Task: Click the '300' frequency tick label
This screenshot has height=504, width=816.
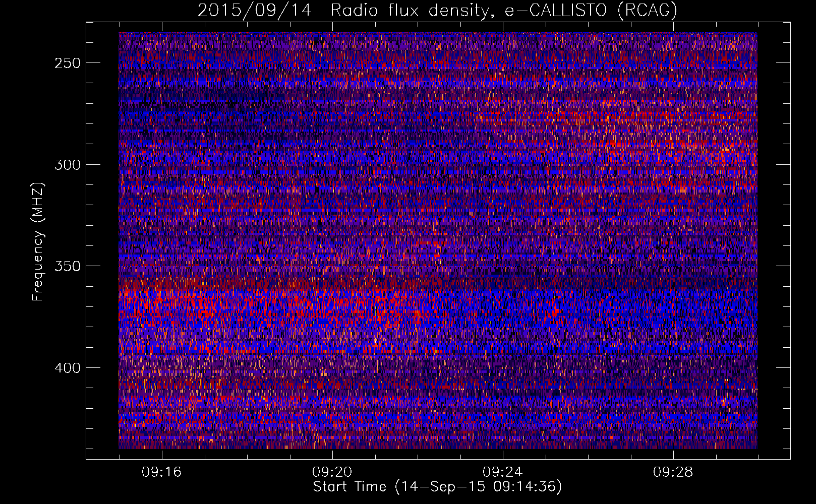Action: 68,165
